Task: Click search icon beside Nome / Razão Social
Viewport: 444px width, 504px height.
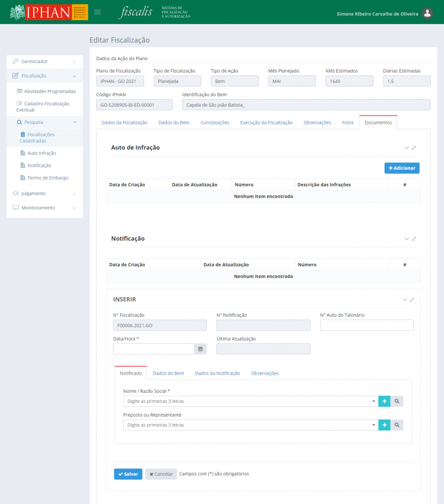Action: click(397, 401)
